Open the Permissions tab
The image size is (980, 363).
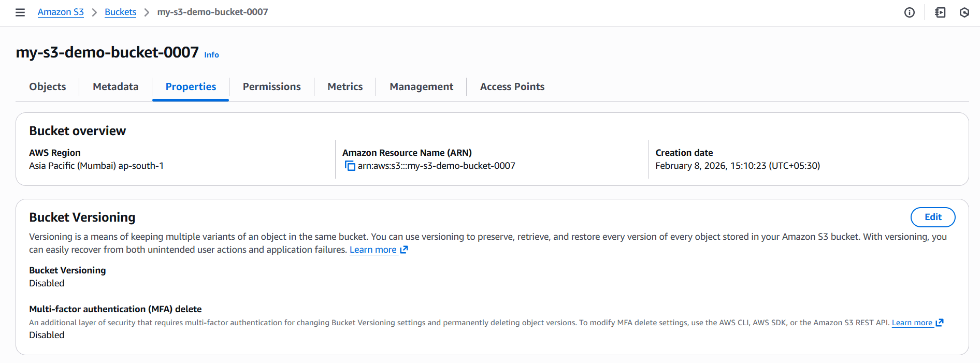tap(271, 86)
